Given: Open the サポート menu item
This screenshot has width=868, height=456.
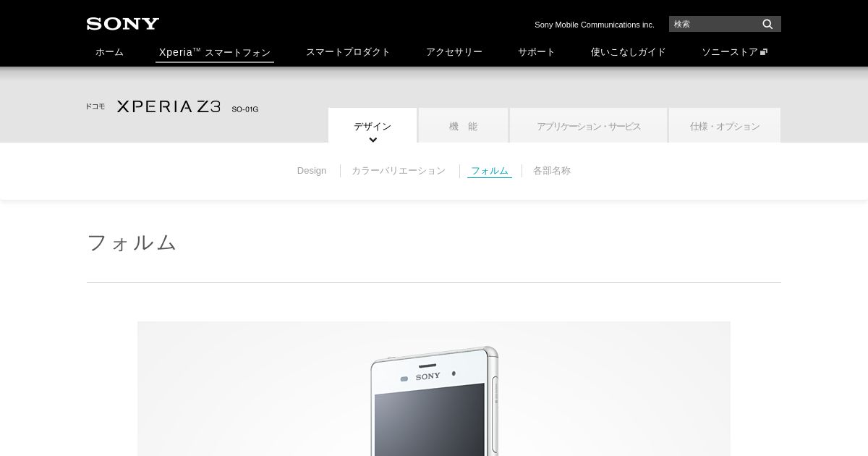Looking at the screenshot, I should [x=537, y=52].
